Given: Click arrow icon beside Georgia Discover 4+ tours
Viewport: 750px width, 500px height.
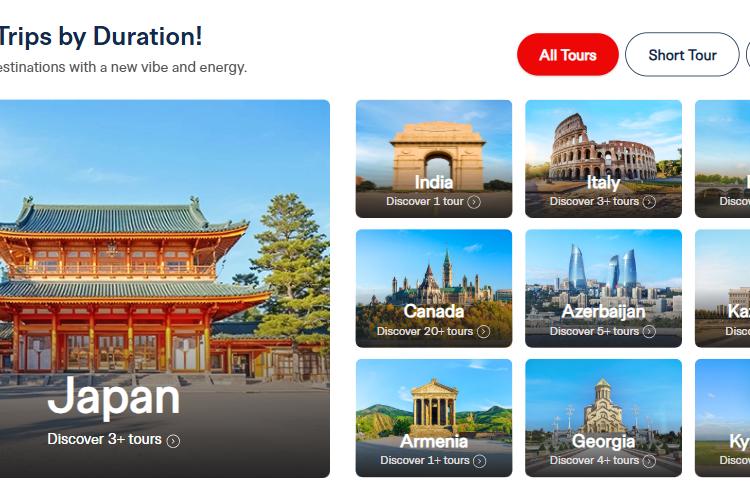Looking at the screenshot, I should point(649,461).
